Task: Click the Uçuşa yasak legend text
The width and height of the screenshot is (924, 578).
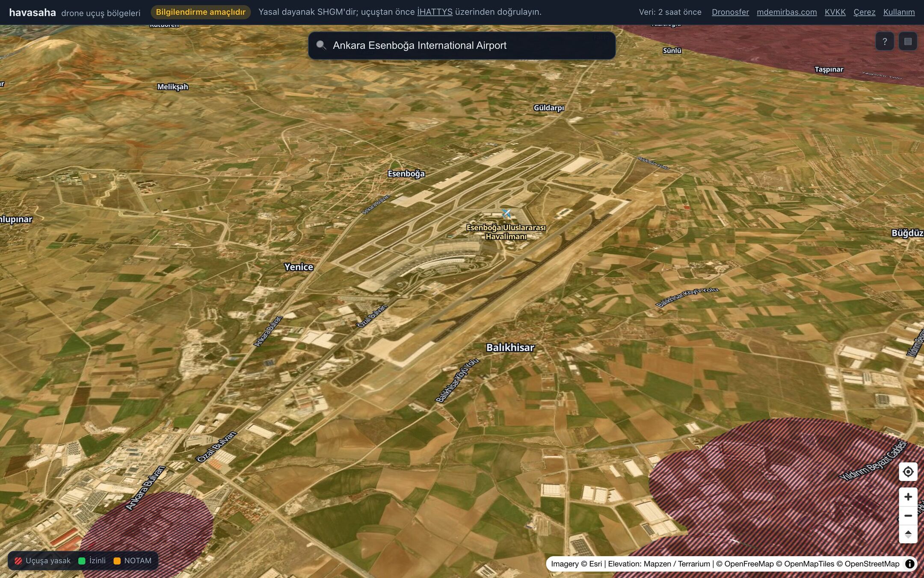Action: 48,561
